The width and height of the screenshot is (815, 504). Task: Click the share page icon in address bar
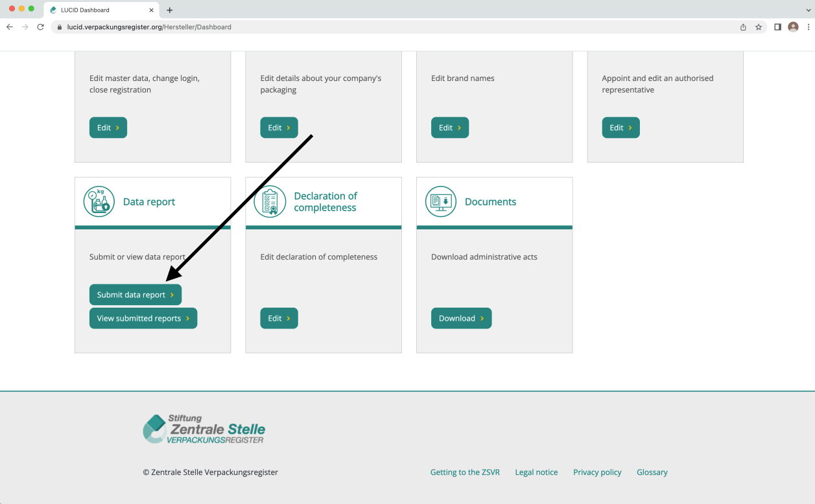(x=743, y=27)
